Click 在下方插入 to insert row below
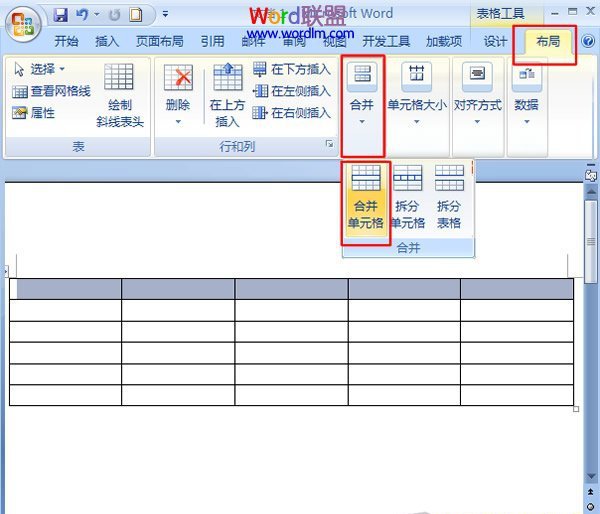600x514 pixels. pos(292,69)
